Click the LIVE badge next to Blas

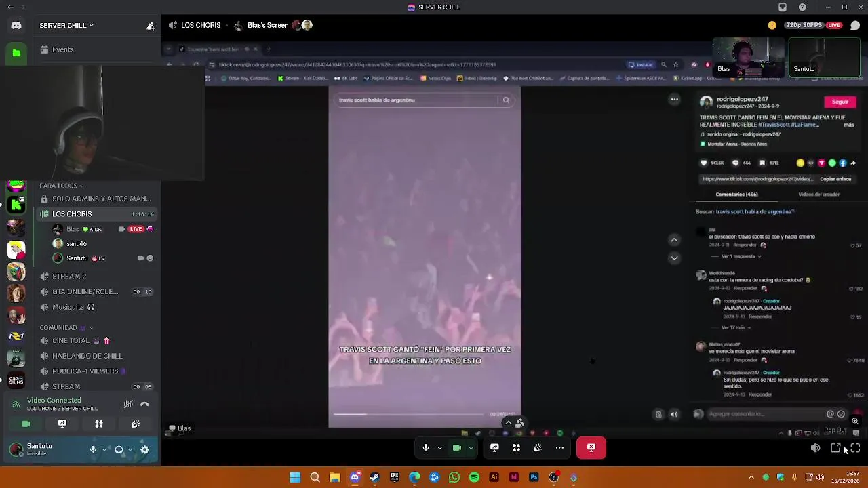coord(136,229)
